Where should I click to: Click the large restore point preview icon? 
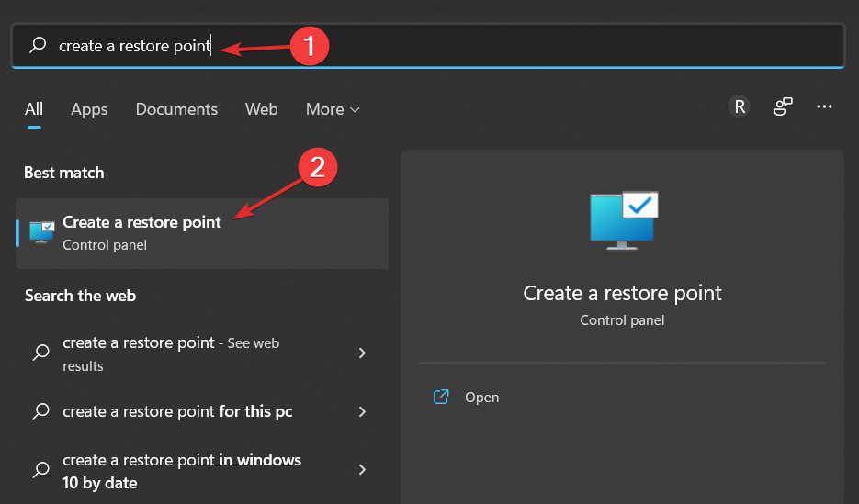(622, 220)
